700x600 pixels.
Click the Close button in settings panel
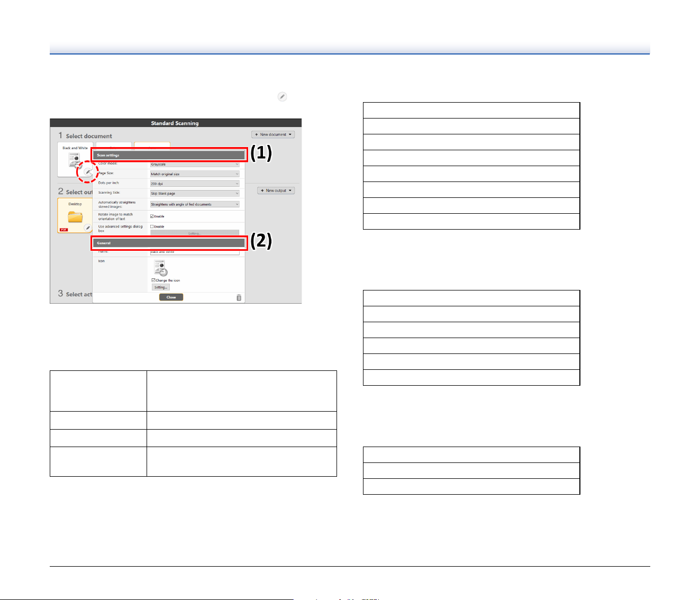click(x=171, y=297)
